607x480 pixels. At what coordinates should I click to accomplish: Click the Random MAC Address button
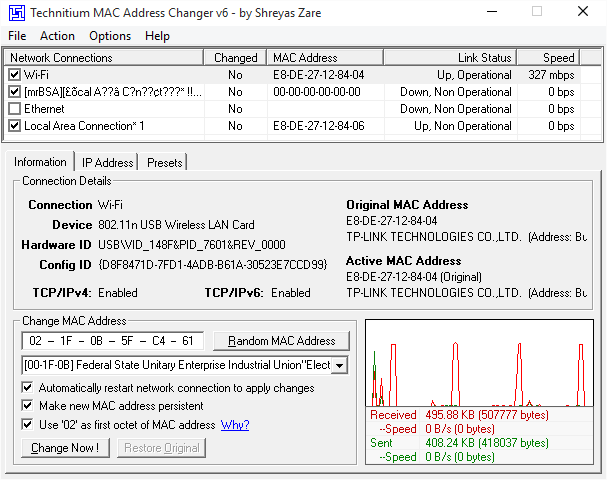tap(281, 341)
